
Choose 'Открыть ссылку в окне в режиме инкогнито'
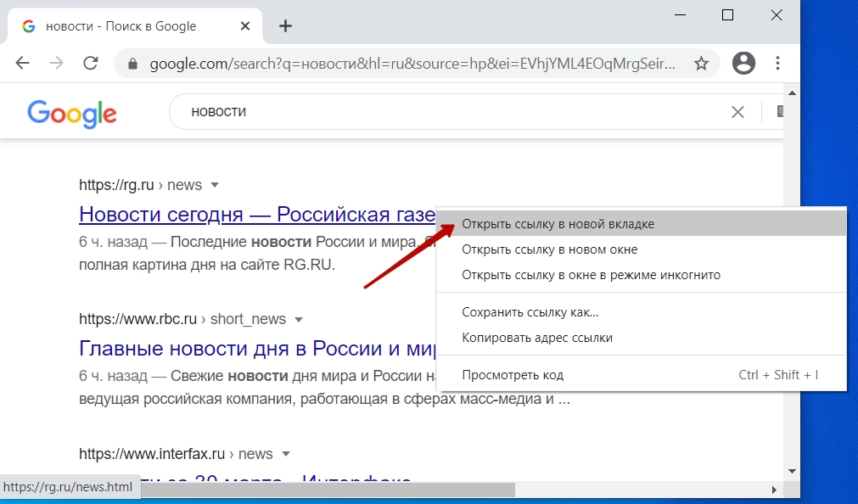coord(642,275)
